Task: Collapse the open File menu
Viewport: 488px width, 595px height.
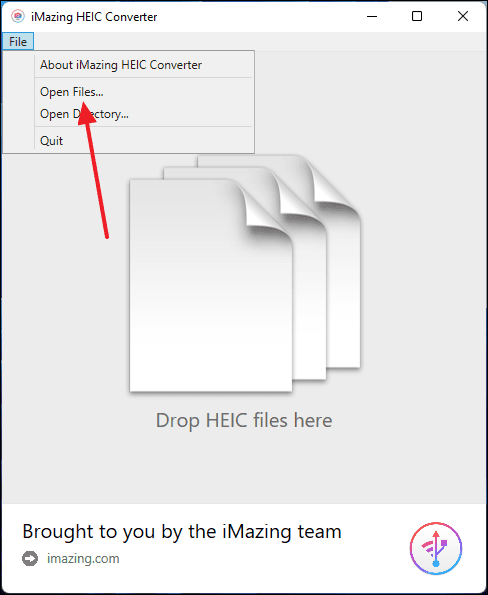Action: (18, 41)
